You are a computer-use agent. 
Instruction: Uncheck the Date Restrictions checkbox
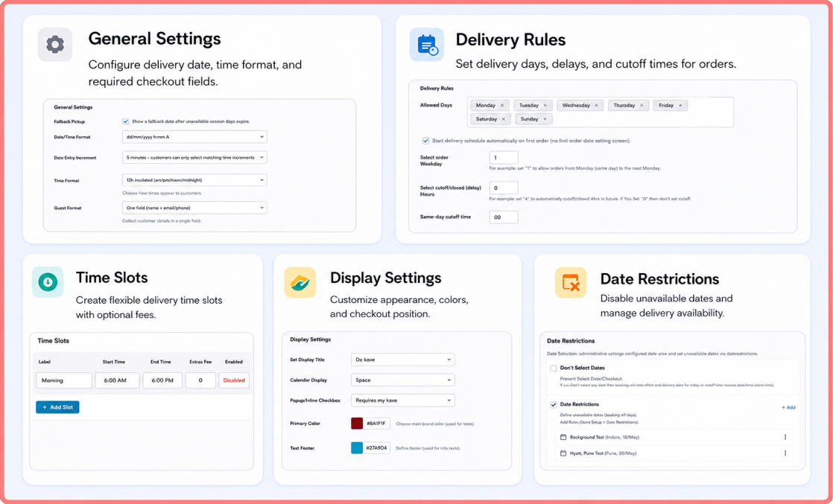tap(554, 404)
